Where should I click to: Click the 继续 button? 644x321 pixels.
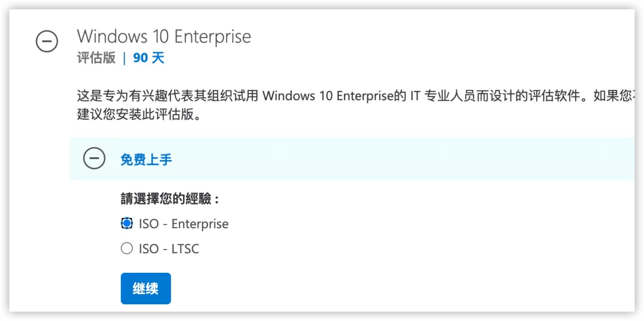(x=146, y=289)
